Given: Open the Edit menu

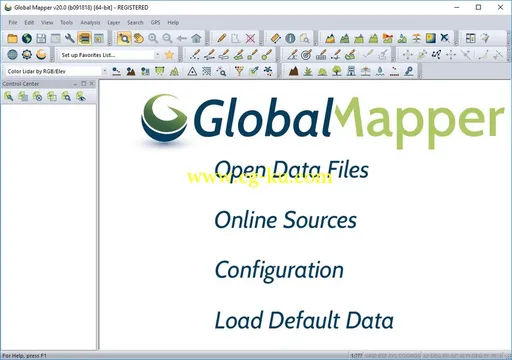Looking at the screenshot, I should coord(29,23).
